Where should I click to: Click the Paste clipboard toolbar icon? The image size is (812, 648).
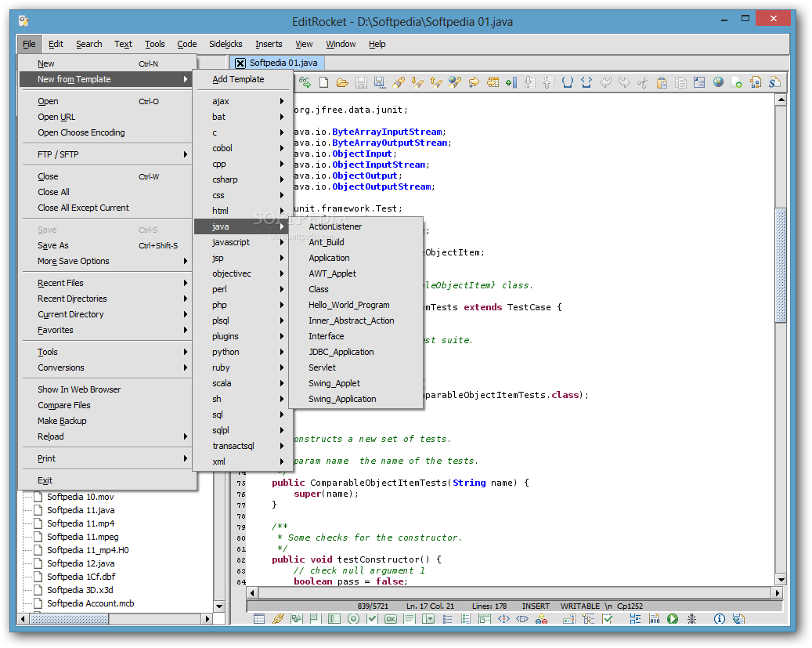[x=662, y=82]
